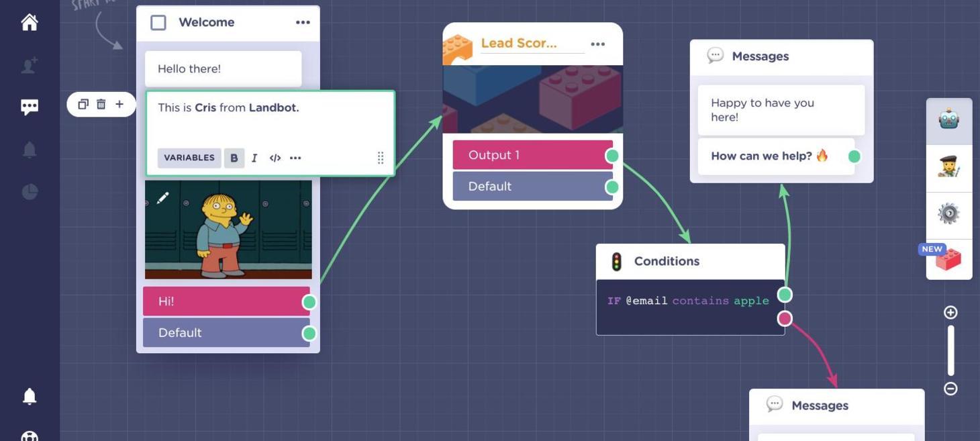Click the lower Messages block header
Viewport: 980px width, 441px height.
tap(837, 406)
